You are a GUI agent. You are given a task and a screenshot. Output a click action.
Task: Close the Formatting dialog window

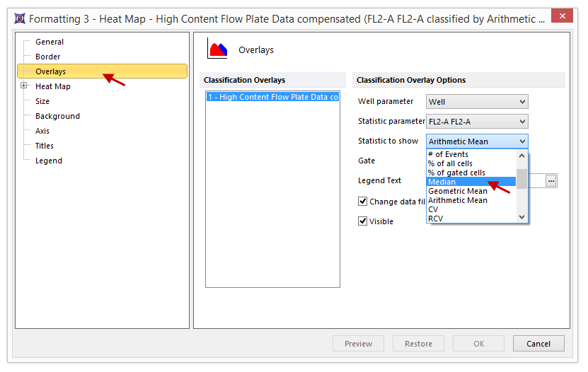pos(562,16)
